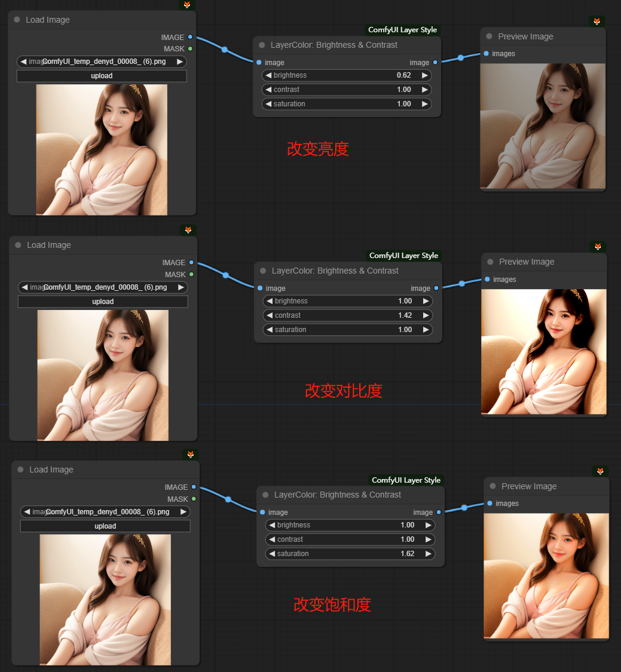Viewport: 621px width, 672px height.
Task: Click IMAGE output port on topmost Load Image node
Action: (x=190, y=37)
